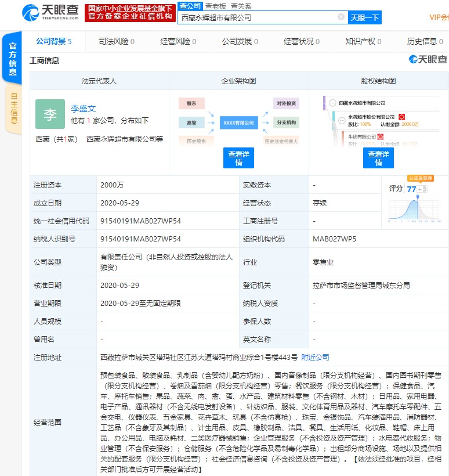View details under 企业架构图
Screen dimensions: 449x476
point(239,158)
